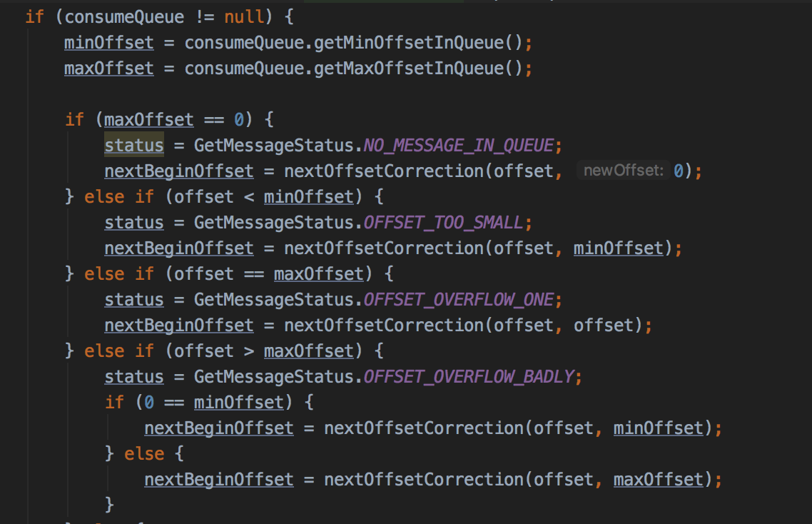This screenshot has width=812, height=524.
Task: Click minOffset in 'offset < minOffset' condition
Action: 309,198
